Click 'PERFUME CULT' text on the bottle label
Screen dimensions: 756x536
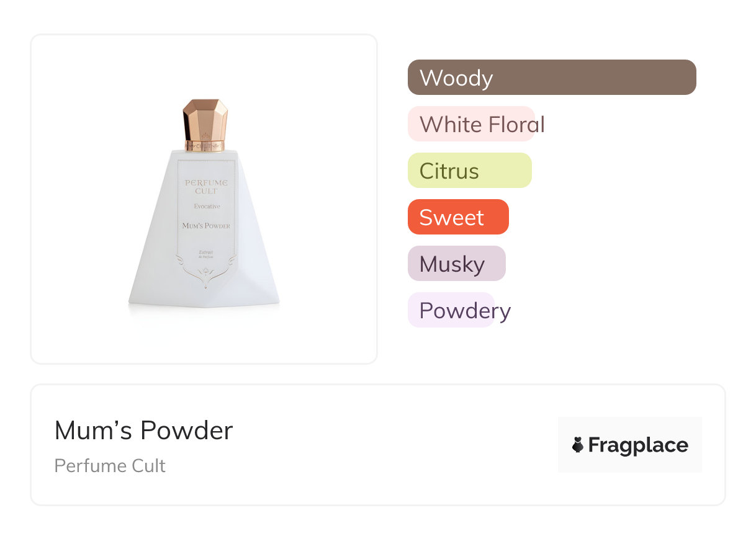pyautogui.click(x=206, y=186)
